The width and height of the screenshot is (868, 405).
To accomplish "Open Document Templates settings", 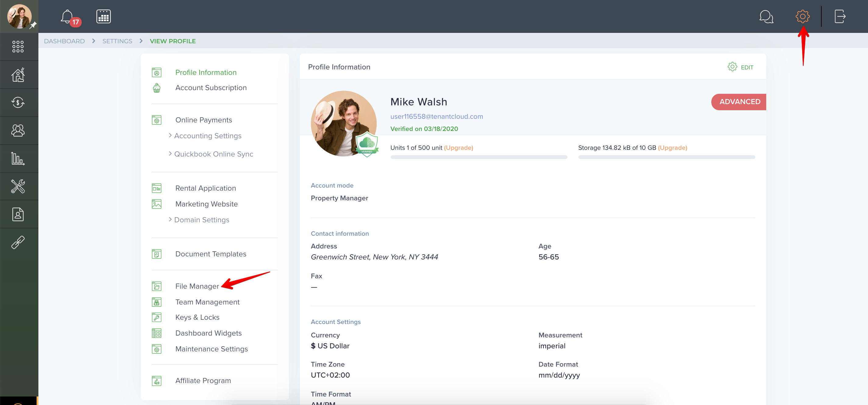I will 211,254.
